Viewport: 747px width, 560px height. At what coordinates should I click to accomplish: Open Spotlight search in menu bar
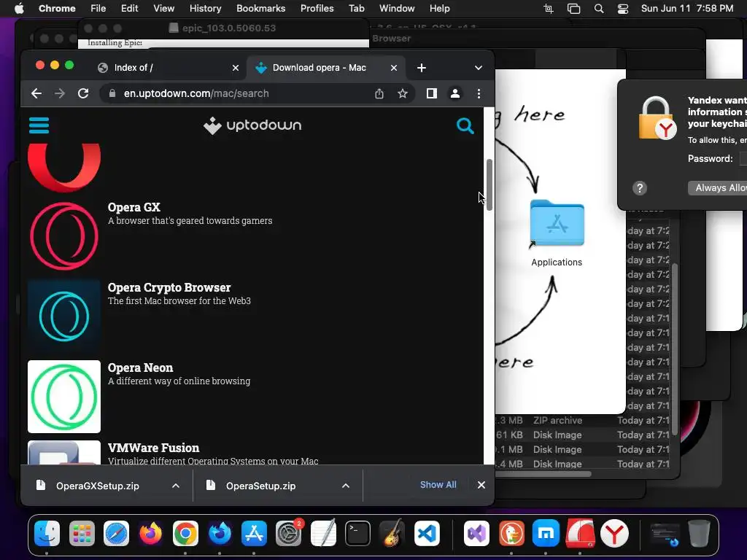coord(599,9)
